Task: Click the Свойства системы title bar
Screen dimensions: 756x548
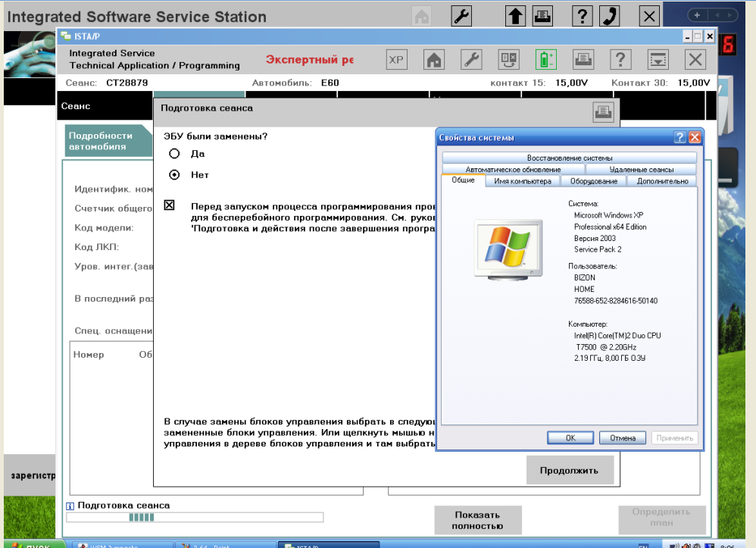Action: 555,137
